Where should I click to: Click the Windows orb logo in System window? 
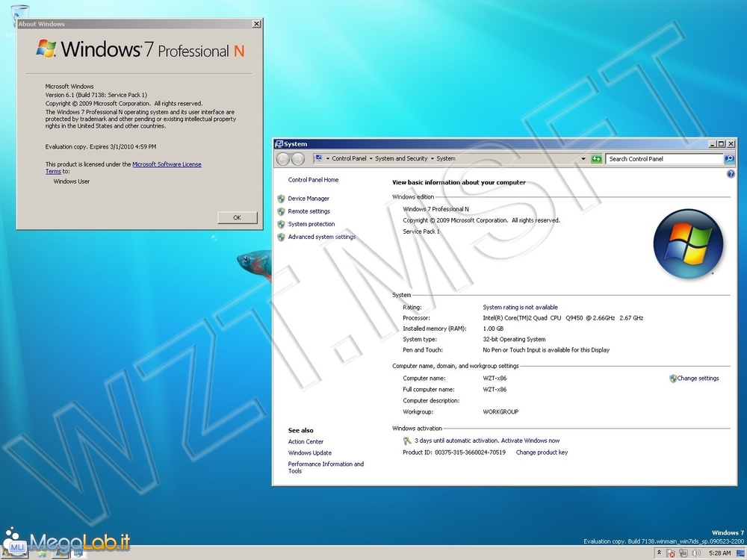pos(688,243)
